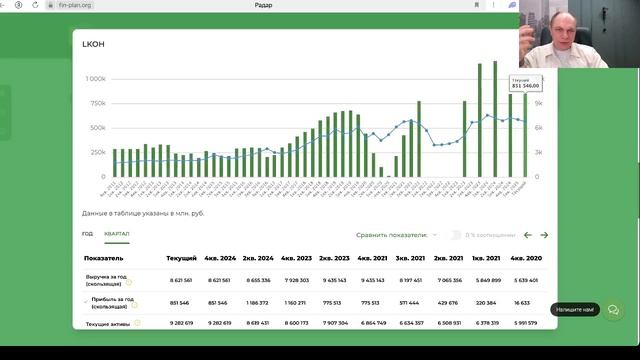Click the 8 655 336 revenue cell
Image resolution: width=640 pixels, height=360 pixels.
tap(258, 280)
